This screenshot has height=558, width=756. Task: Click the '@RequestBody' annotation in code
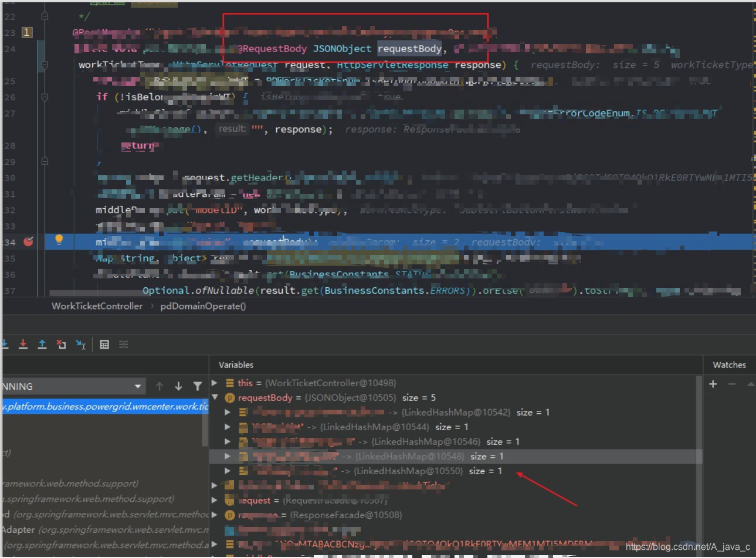point(272,49)
